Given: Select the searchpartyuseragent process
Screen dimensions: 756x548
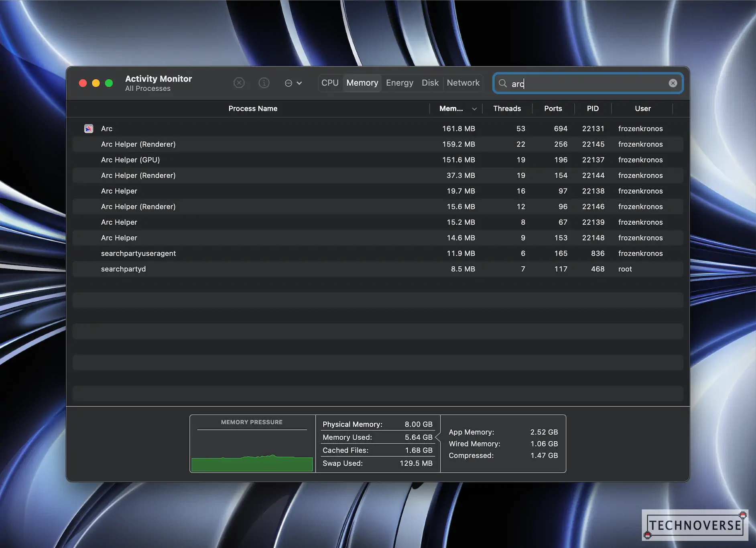Looking at the screenshot, I should 378,254.
